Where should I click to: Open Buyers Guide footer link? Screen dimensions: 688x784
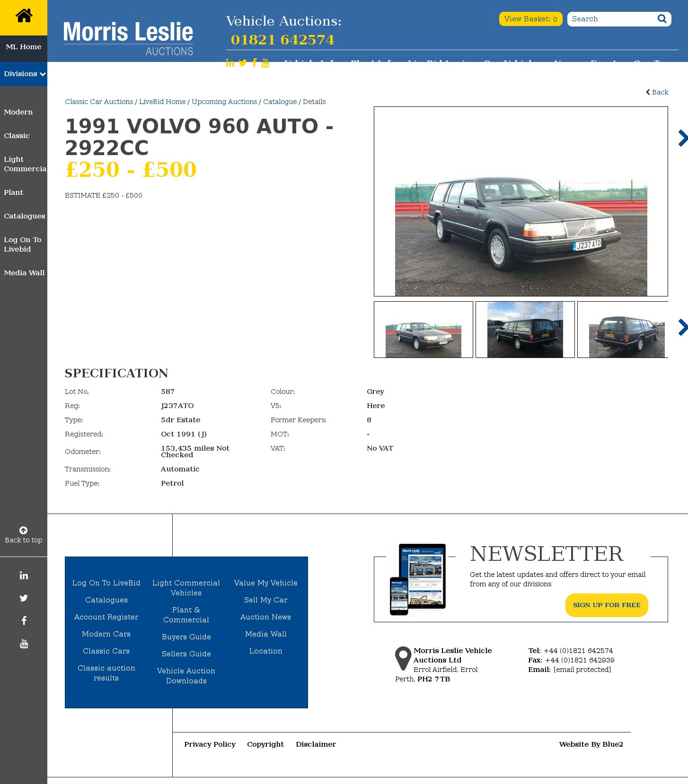[186, 637]
